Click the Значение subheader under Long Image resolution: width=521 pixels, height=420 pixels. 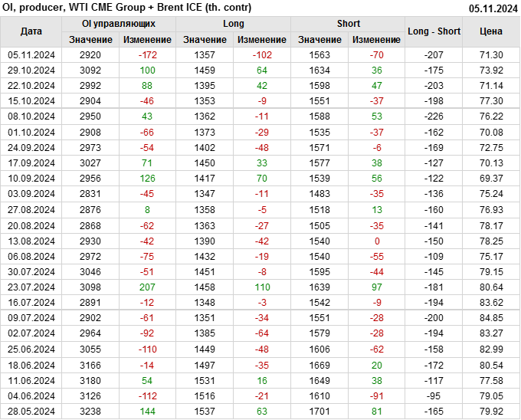pos(205,39)
